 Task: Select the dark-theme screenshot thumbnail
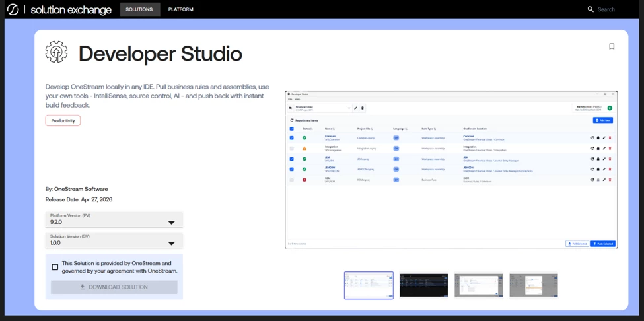424,285
